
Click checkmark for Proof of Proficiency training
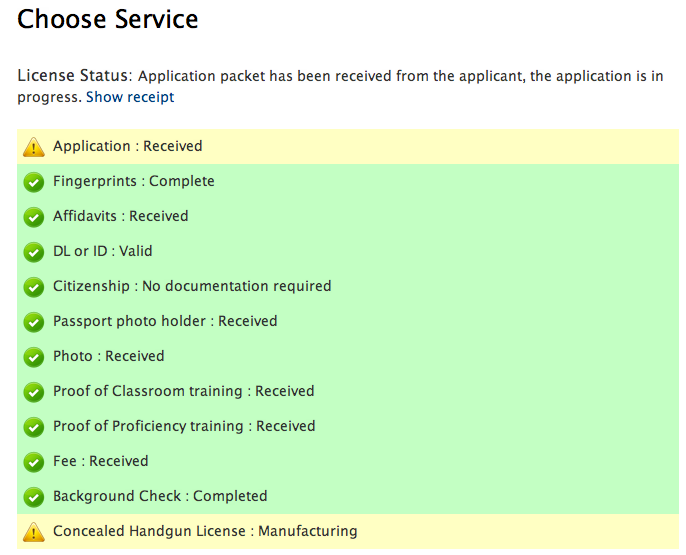(34, 427)
